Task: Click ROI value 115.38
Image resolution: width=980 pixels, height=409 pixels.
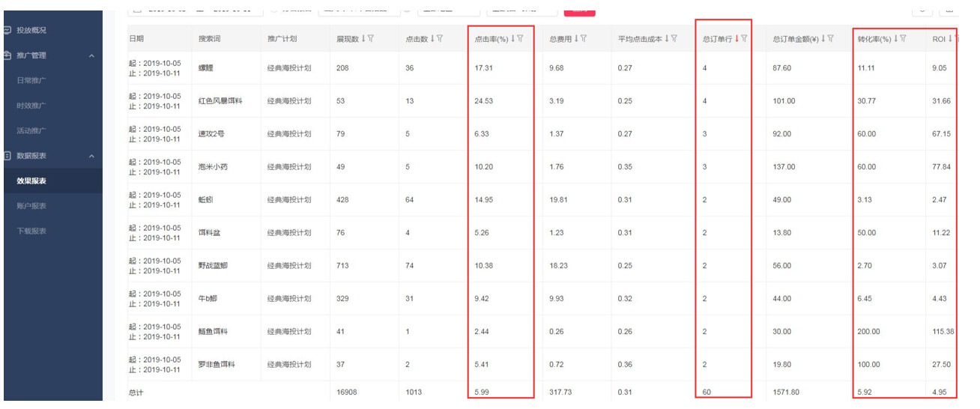Action: click(x=943, y=332)
